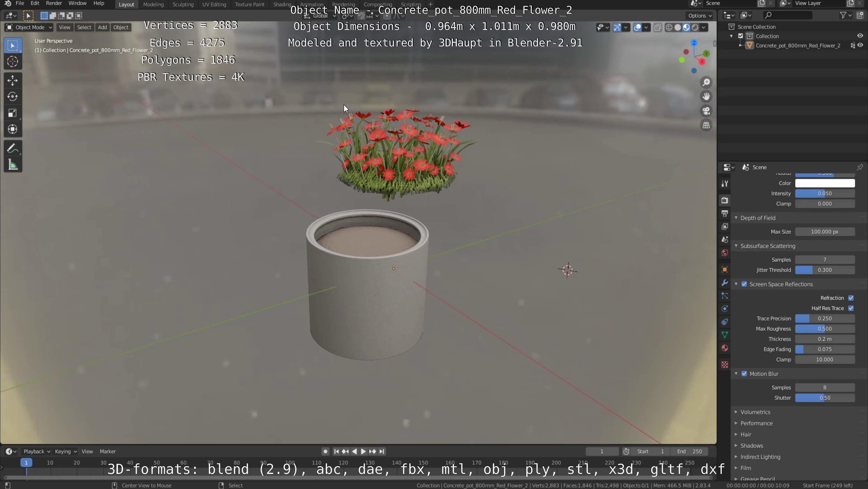The width and height of the screenshot is (868, 489).
Task: Pick the Annotate pencil tool
Action: pyautogui.click(x=13, y=148)
